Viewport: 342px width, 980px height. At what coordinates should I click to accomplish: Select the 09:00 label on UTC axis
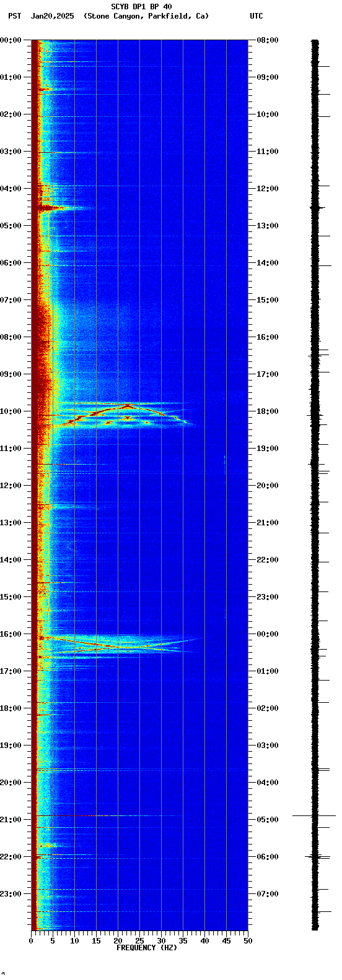[x=268, y=77]
